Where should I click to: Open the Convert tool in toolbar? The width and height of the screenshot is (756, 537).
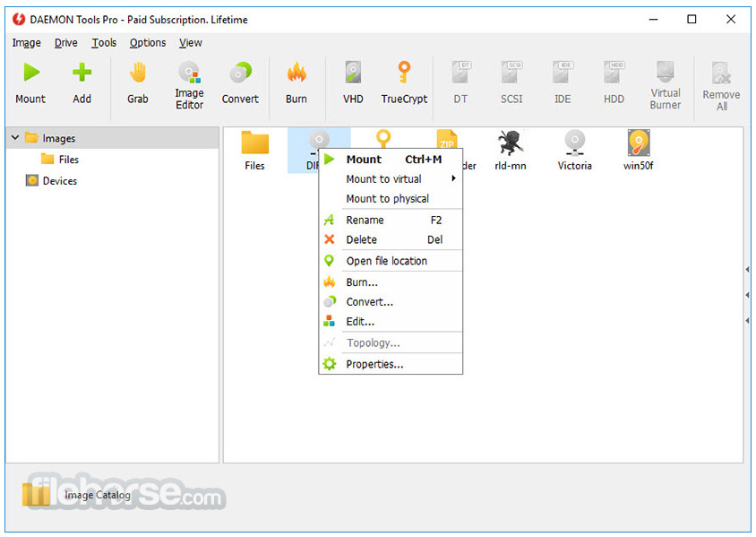click(240, 83)
